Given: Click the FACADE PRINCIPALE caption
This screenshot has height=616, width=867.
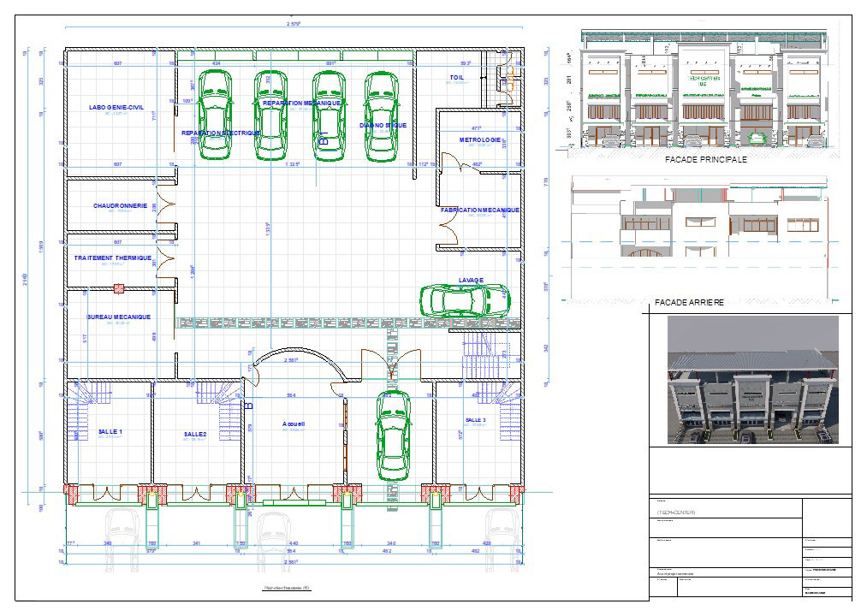Looking at the screenshot, I should pyautogui.click(x=705, y=160).
